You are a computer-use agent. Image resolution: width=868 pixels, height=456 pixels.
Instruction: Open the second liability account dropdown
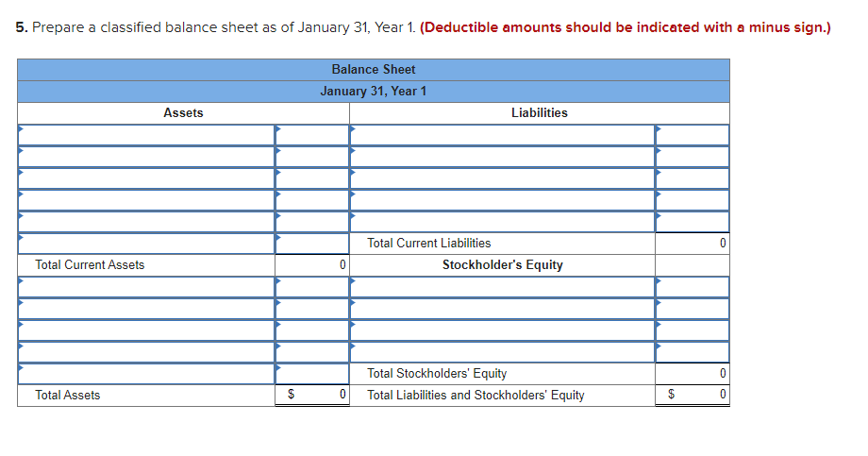(502, 157)
